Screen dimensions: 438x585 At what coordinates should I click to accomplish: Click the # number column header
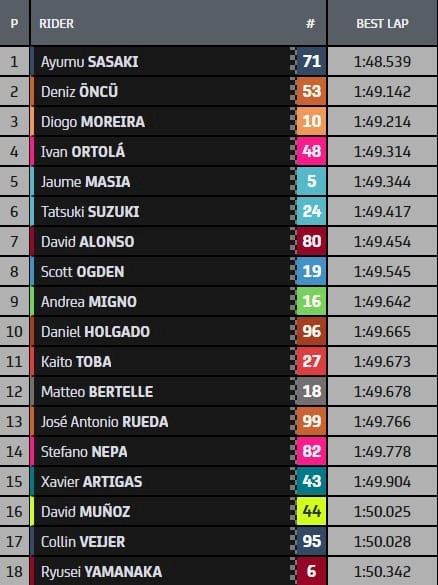coord(310,24)
